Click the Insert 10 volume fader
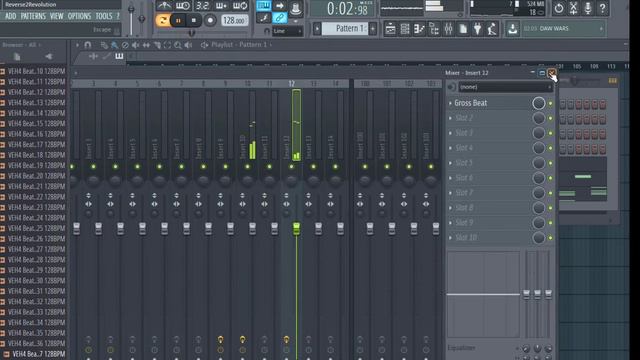The height and width of the screenshot is (360, 640). click(252, 229)
